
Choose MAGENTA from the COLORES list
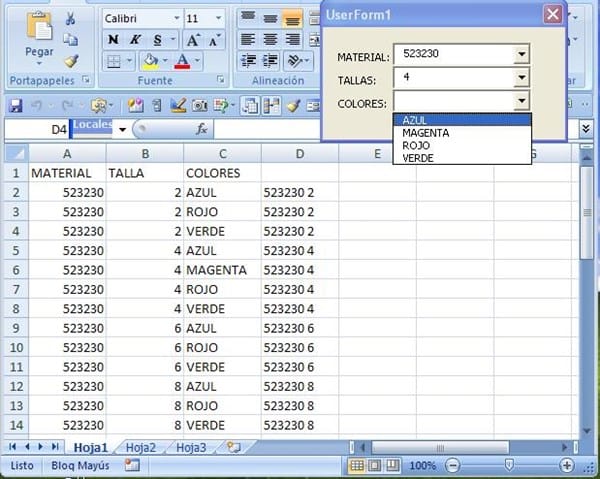click(x=462, y=133)
